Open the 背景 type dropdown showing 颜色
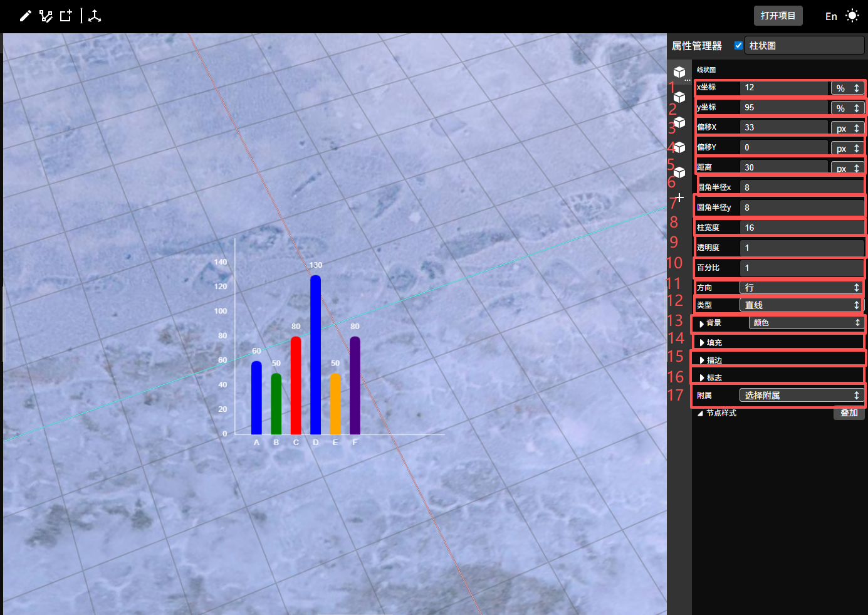The height and width of the screenshot is (615, 868). (807, 323)
